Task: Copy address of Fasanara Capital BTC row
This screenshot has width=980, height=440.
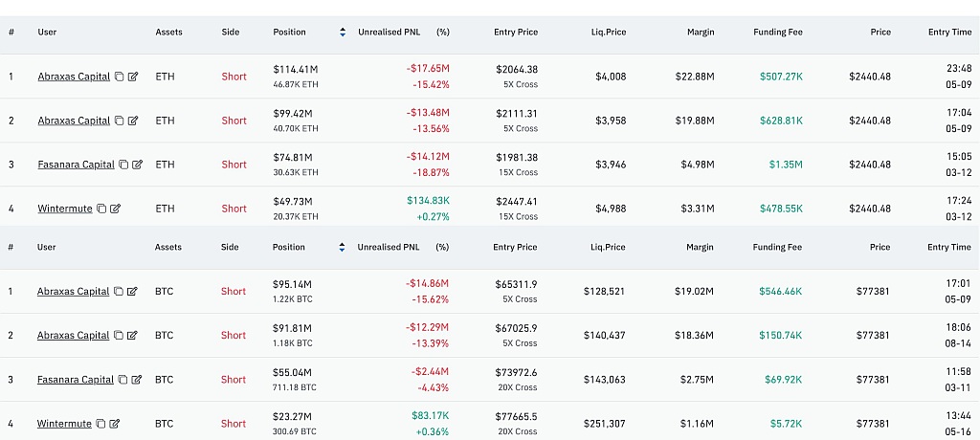Action: pos(123,380)
